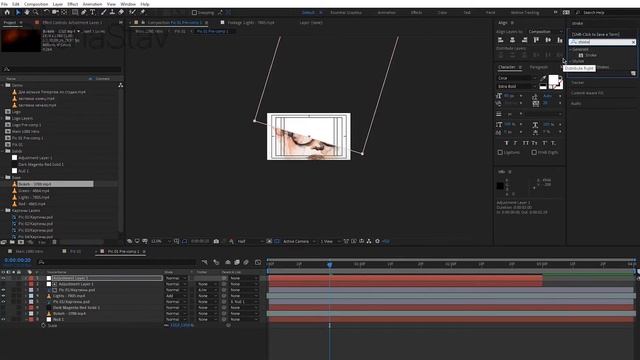Switch to Pic 01 timeline tab

coord(75,251)
